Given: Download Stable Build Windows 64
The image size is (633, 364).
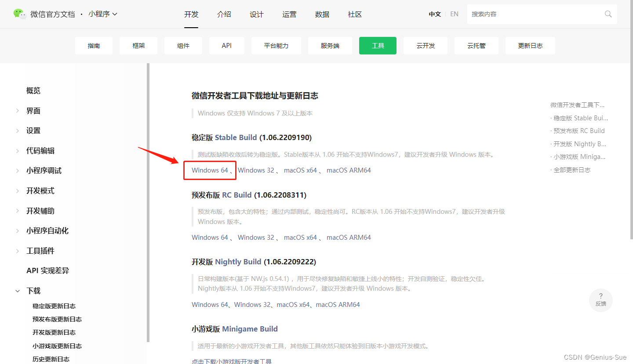Looking at the screenshot, I should point(210,170).
